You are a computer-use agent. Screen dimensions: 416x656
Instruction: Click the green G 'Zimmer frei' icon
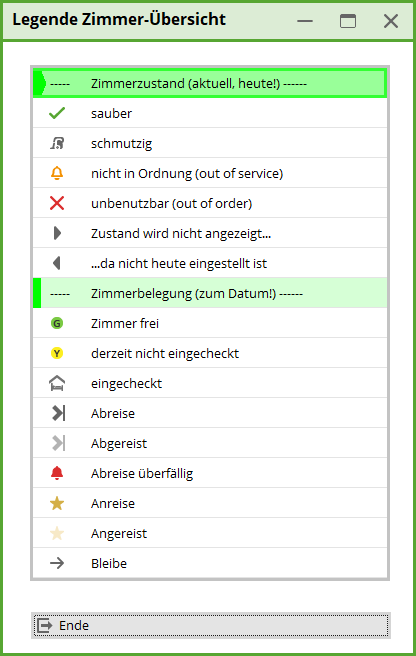click(x=57, y=323)
